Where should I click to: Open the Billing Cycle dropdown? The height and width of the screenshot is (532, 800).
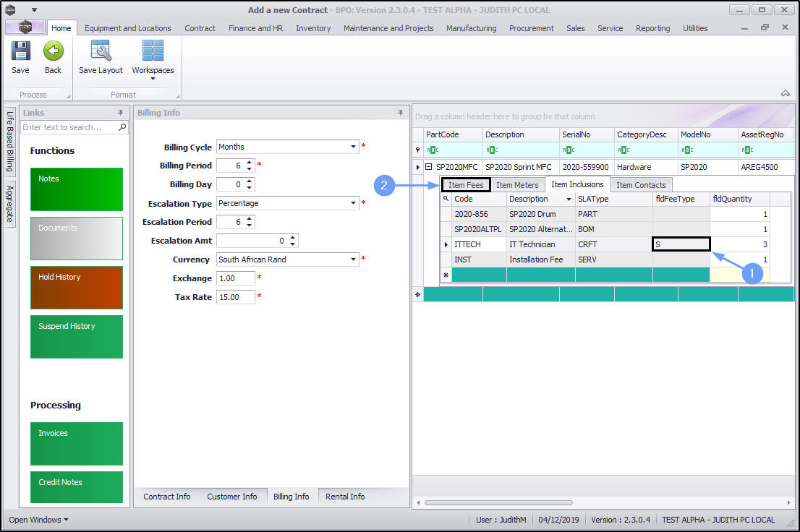pyautogui.click(x=354, y=147)
